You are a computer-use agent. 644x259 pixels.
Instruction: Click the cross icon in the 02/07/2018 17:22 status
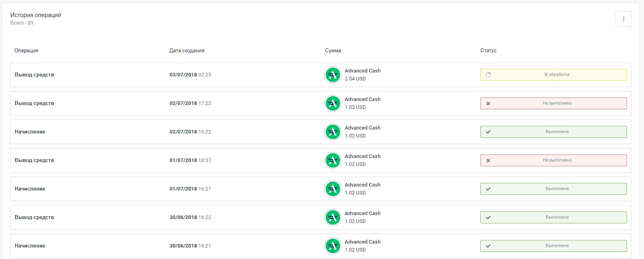click(488, 103)
